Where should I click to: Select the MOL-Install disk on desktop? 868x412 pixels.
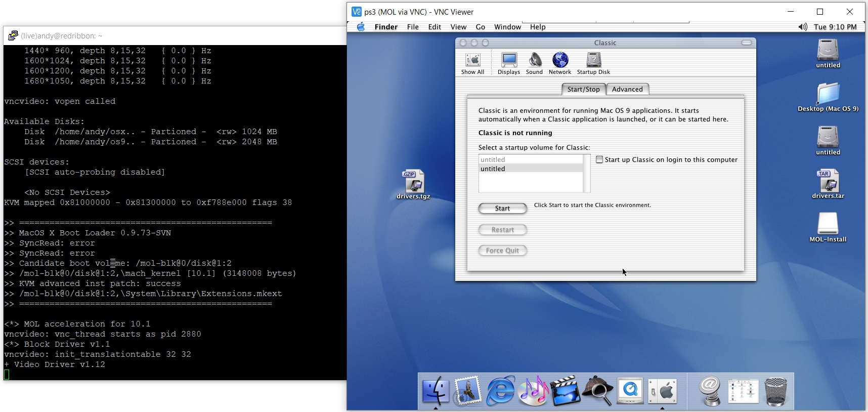pos(828,227)
